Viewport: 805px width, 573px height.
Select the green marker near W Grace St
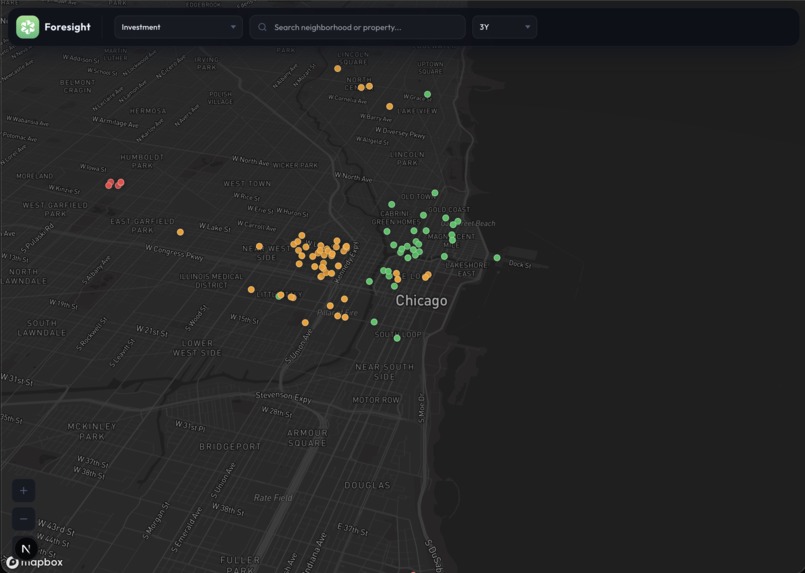(x=427, y=94)
